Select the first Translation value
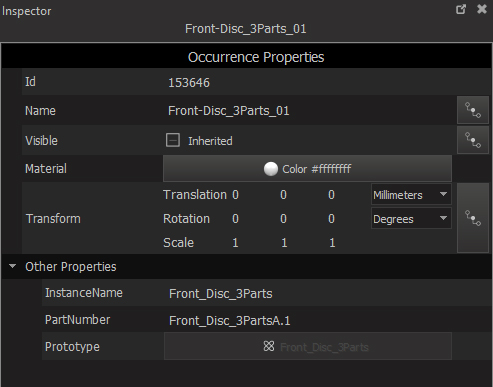The height and width of the screenshot is (387, 493). click(235, 195)
